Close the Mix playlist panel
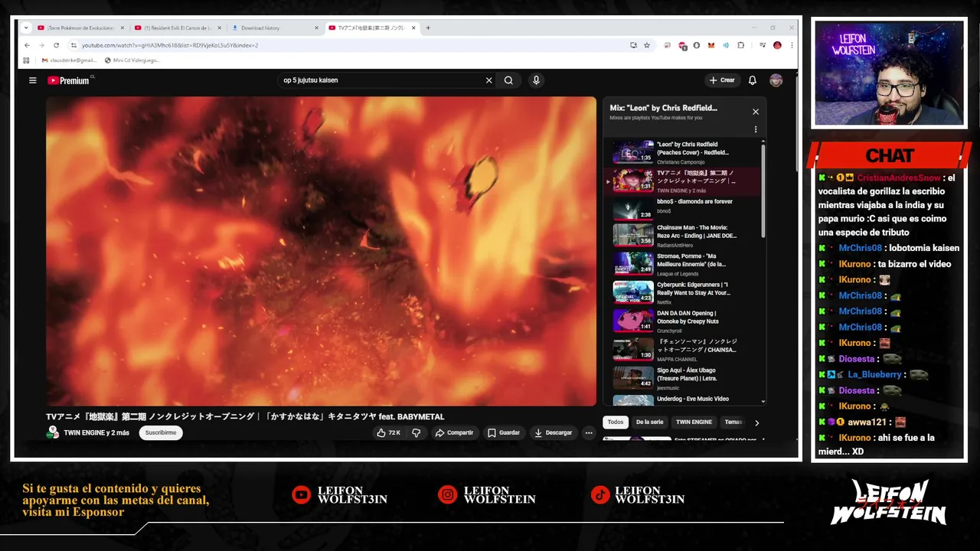The image size is (980, 551). (755, 112)
